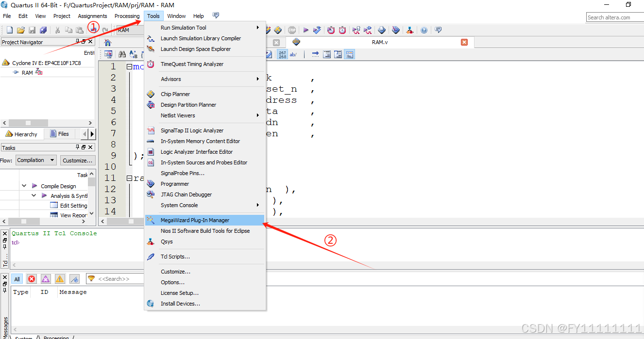Click the Start Analysis & Synthesis icon
This screenshot has height=339, width=644.
point(317,30)
